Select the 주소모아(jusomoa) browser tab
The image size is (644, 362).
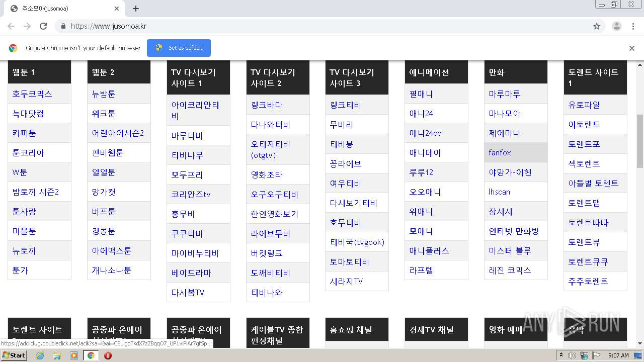pos(63,9)
